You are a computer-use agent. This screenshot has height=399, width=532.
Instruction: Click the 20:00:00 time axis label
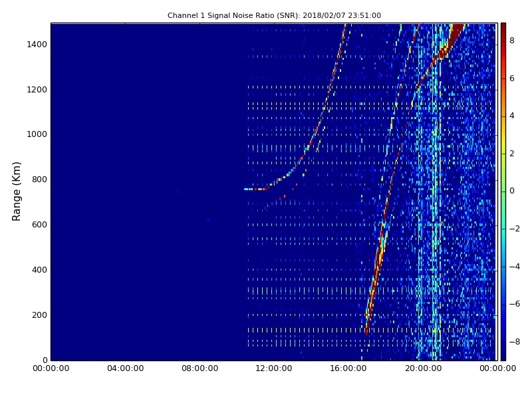click(423, 368)
